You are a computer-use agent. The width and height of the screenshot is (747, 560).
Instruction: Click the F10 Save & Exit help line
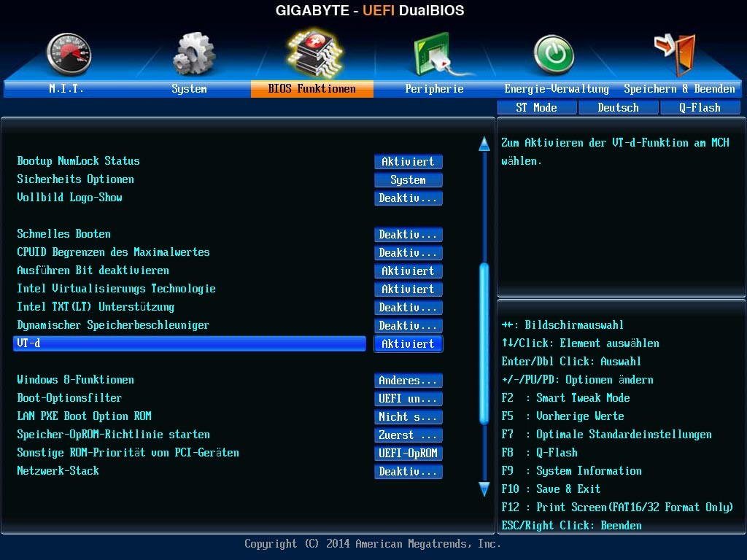[x=551, y=489]
